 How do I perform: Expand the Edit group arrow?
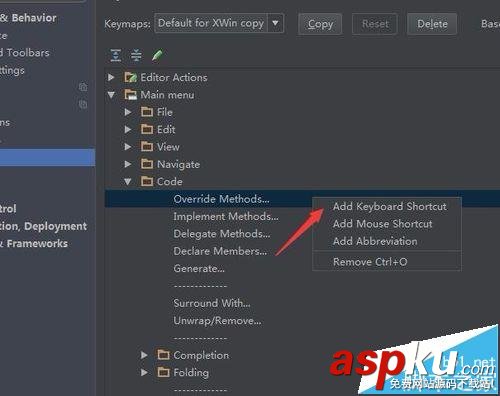click(x=128, y=129)
